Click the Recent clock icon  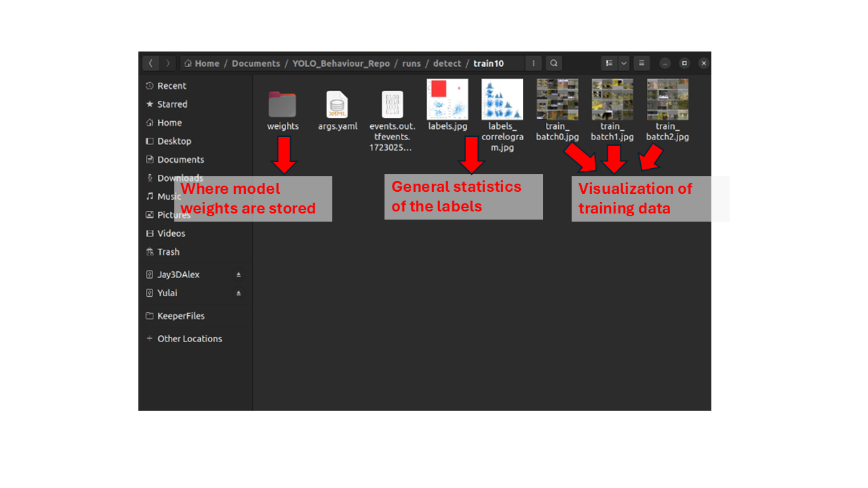point(150,86)
